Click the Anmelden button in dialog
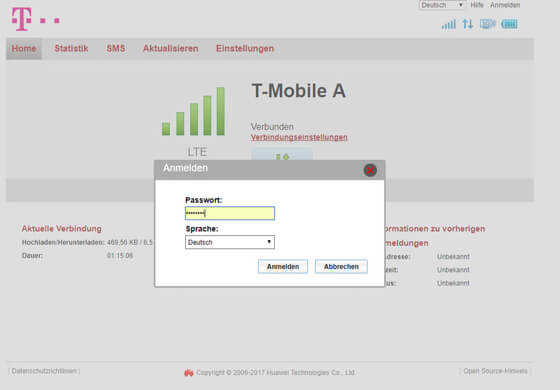This screenshot has width=560, height=390. coord(283,266)
